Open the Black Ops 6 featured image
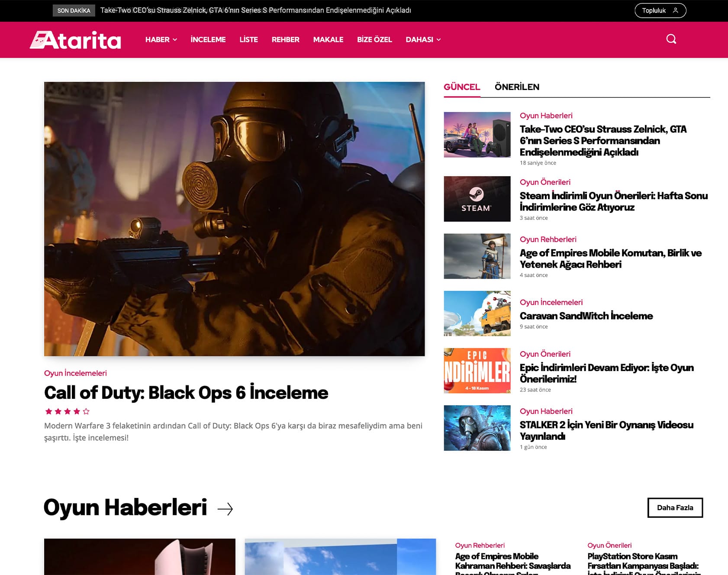Viewport: 728px width, 575px height. (x=234, y=219)
